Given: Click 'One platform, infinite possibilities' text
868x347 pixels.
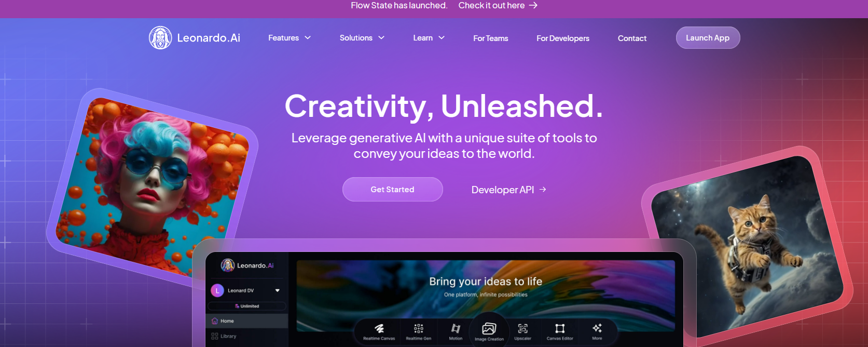Looking at the screenshot, I should click(486, 295).
